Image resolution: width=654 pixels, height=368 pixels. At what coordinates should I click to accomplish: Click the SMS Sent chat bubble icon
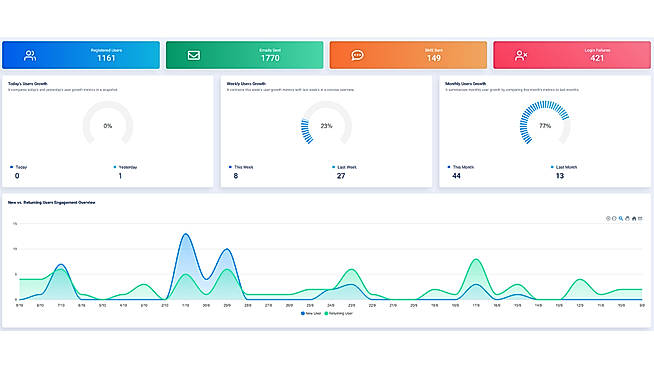coord(357,55)
